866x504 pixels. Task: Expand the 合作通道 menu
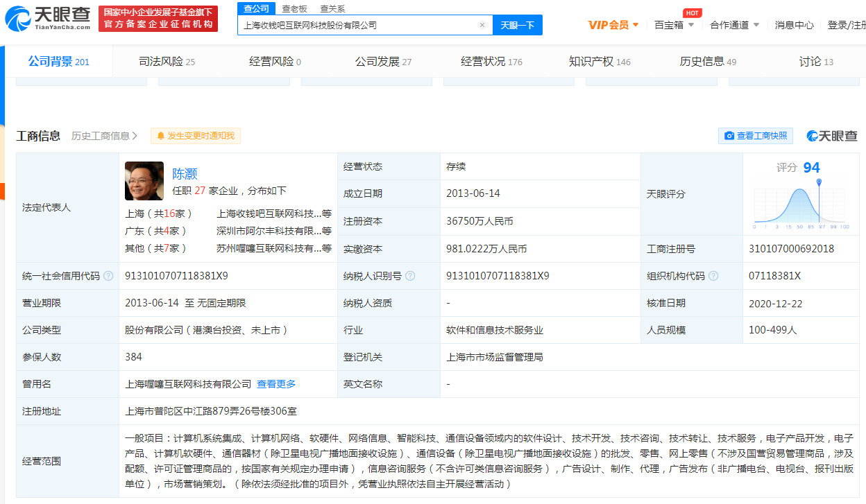(735, 25)
